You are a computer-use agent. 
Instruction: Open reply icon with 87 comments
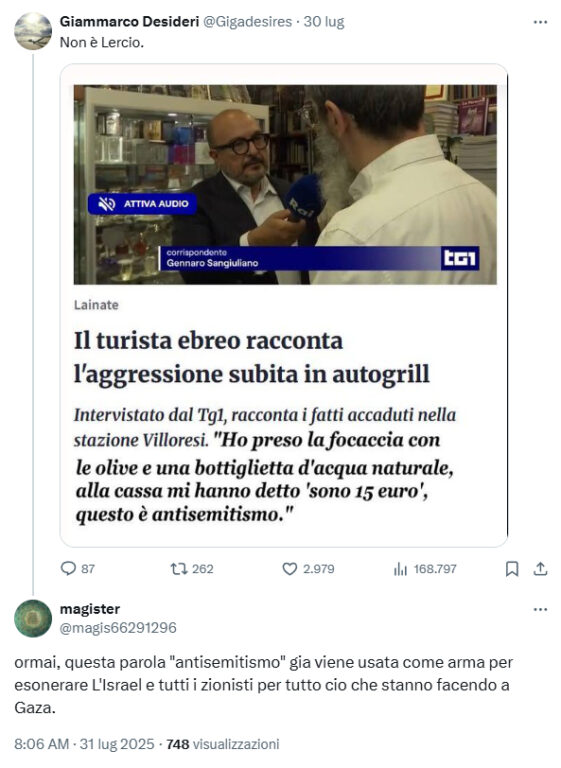(x=68, y=568)
